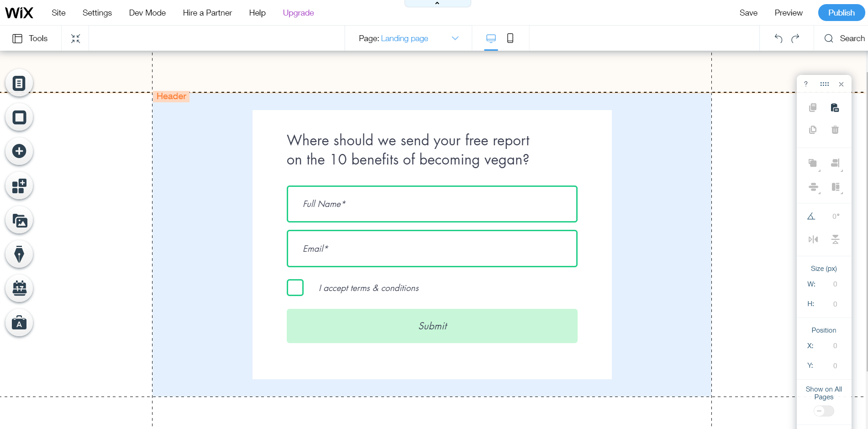
Task: Click the rotation angle icon
Action: 811,216
